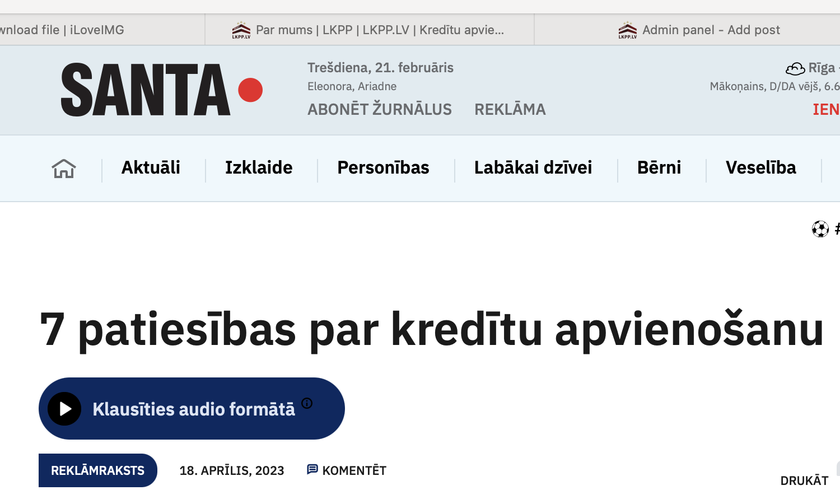This screenshot has height=504, width=840.
Task: Play the audio version of the article
Action: click(64, 409)
